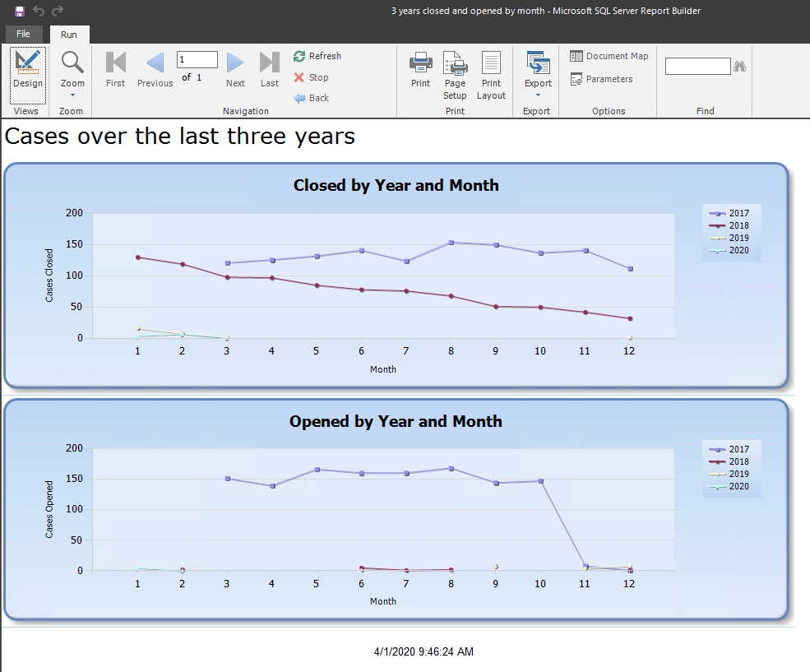Go to the Previous page
The width and height of the screenshot is (810, 672).
coord(155,69)
